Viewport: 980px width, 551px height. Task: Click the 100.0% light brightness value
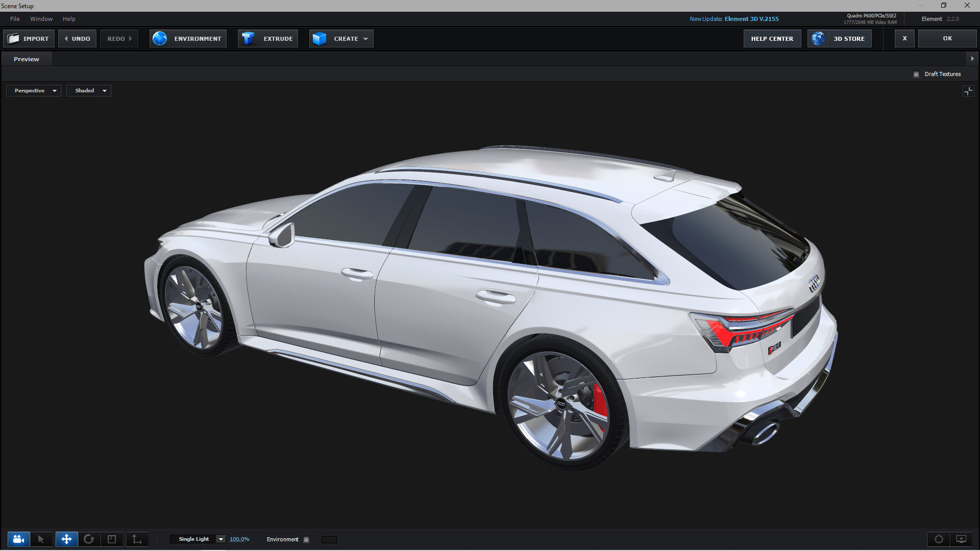click(239, 539)
